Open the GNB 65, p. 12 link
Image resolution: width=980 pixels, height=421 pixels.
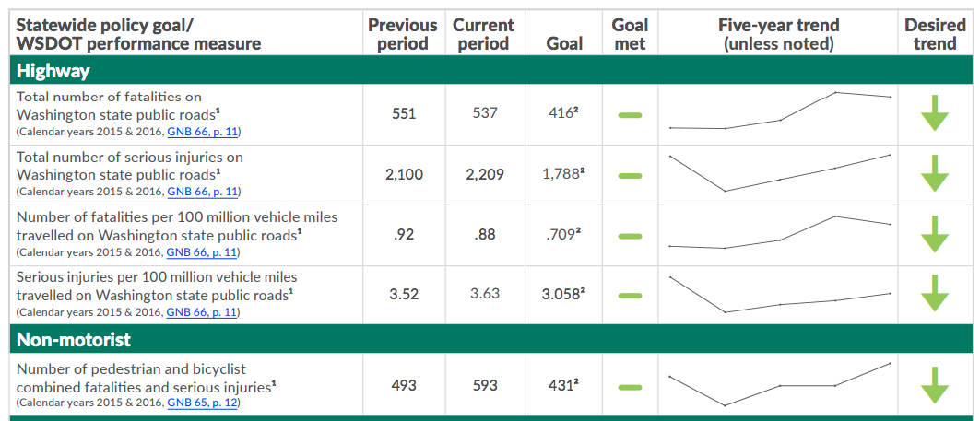coord(202,403)
